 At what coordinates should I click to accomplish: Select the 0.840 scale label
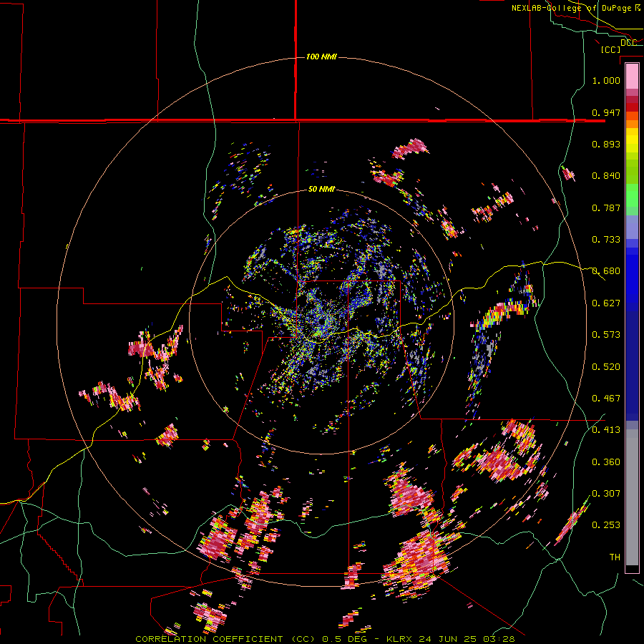click(606, 176)
